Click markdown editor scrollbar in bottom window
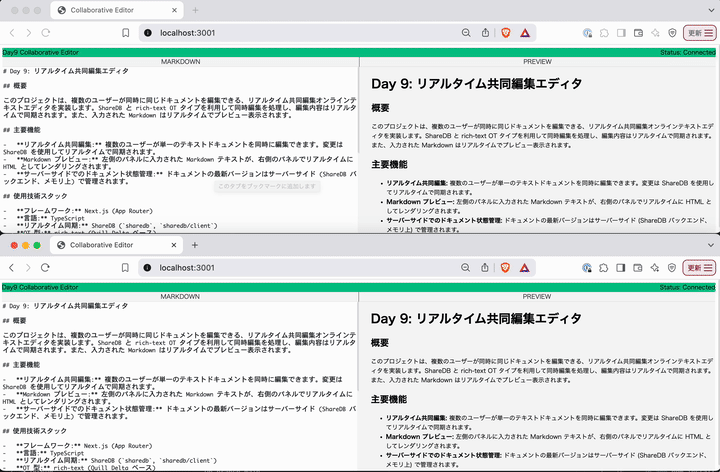This screenshot has height=472, width=720. [x=358, y=345]
